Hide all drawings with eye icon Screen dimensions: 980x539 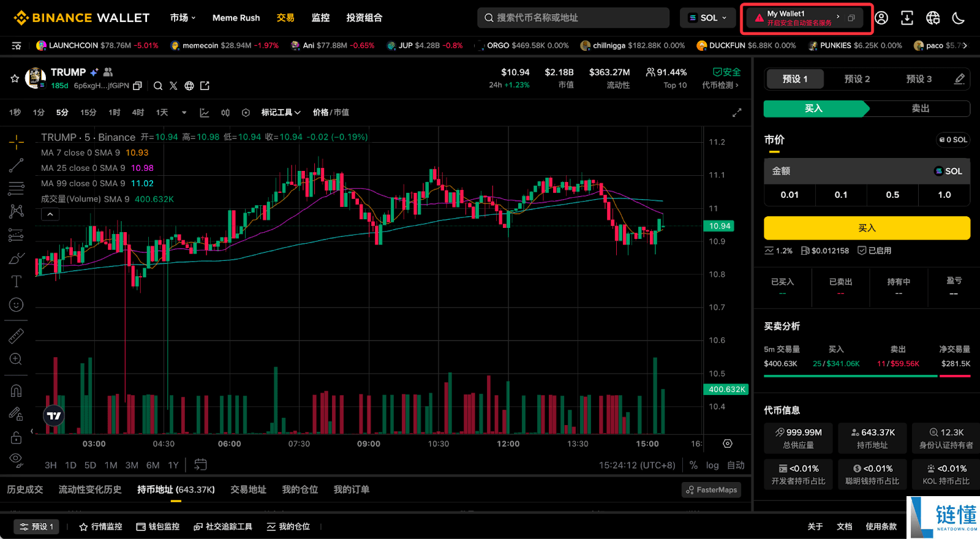pos(17,459)
